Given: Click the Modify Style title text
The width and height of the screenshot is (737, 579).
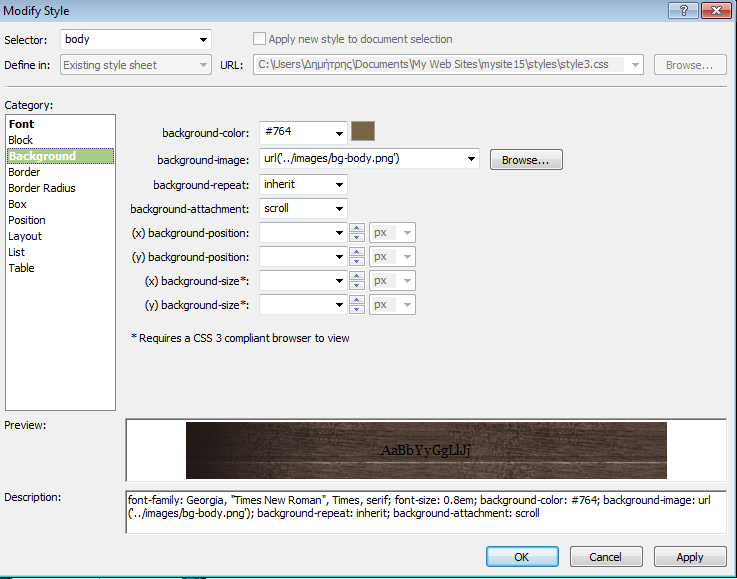Looking at the screenshot, I should click(36, 11).
